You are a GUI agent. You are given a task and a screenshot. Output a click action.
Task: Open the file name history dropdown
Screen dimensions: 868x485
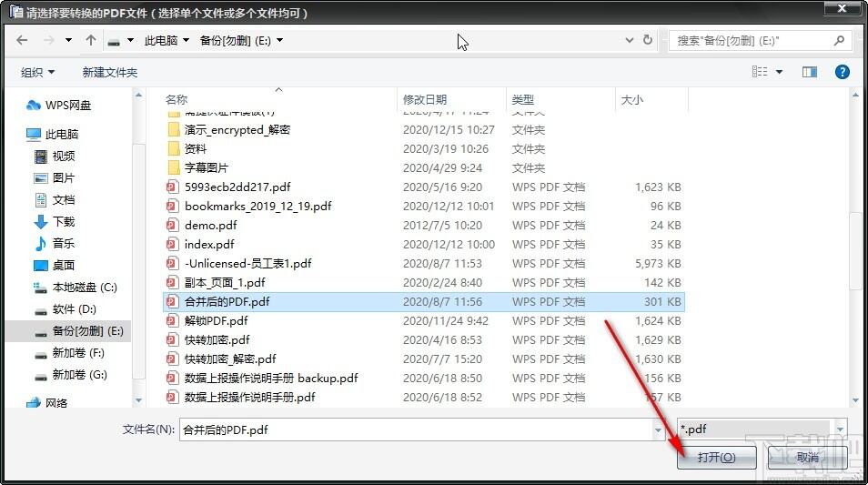click(658, 429)
